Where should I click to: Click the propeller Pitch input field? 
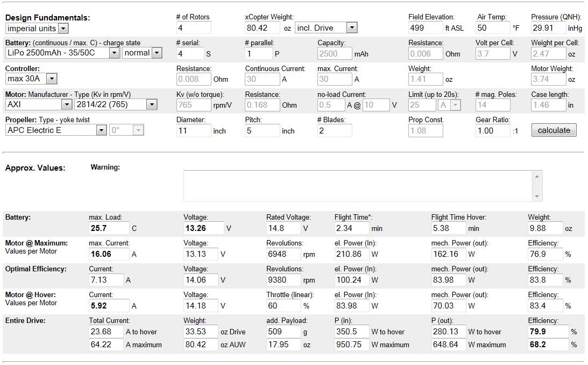pyautogui.click(x=262, y=130)
